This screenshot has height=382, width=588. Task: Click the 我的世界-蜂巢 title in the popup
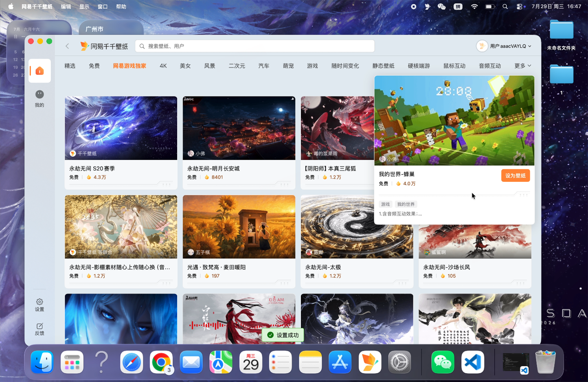tap(397, 174)
